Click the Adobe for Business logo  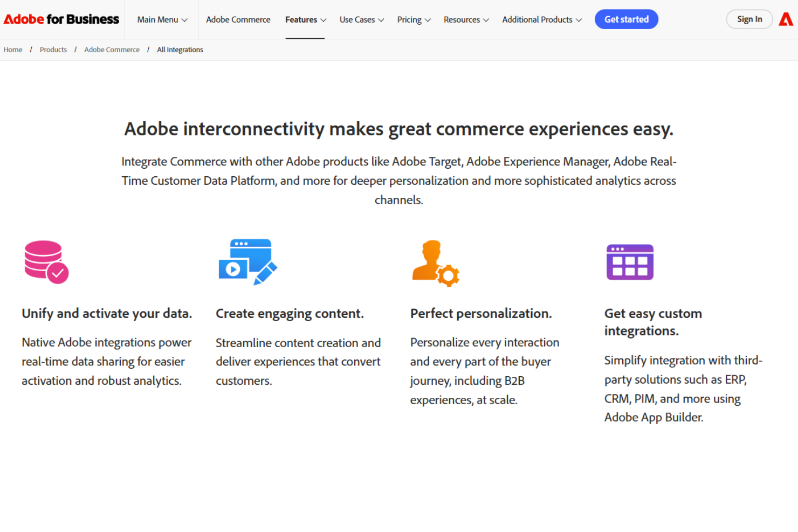61,19
